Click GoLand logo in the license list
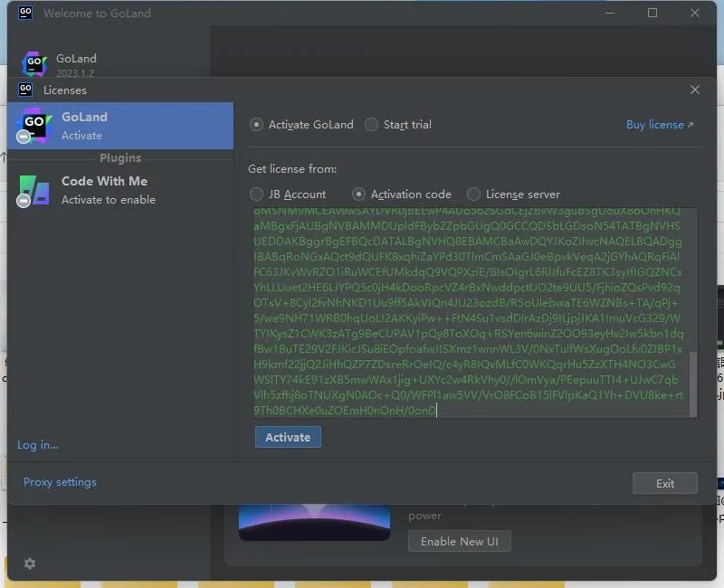The width and height of the screenshot is (724, 588). (33, 126)
